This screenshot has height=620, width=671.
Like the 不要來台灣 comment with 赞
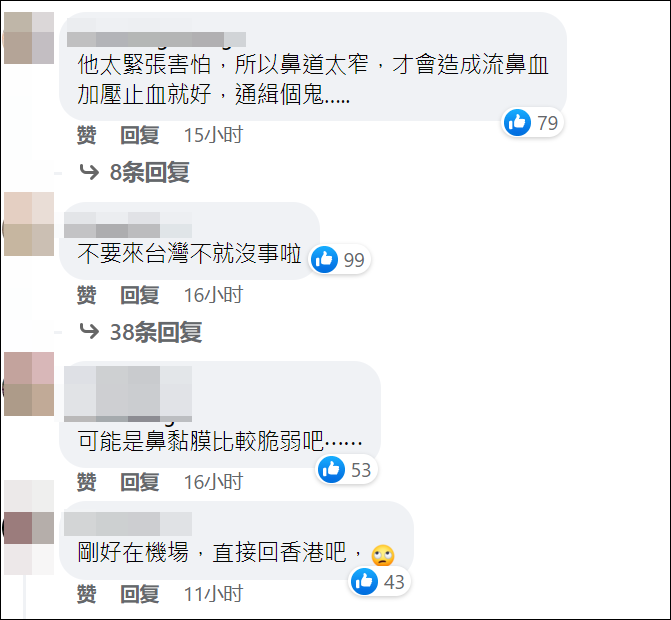click(x=86, y=295)
